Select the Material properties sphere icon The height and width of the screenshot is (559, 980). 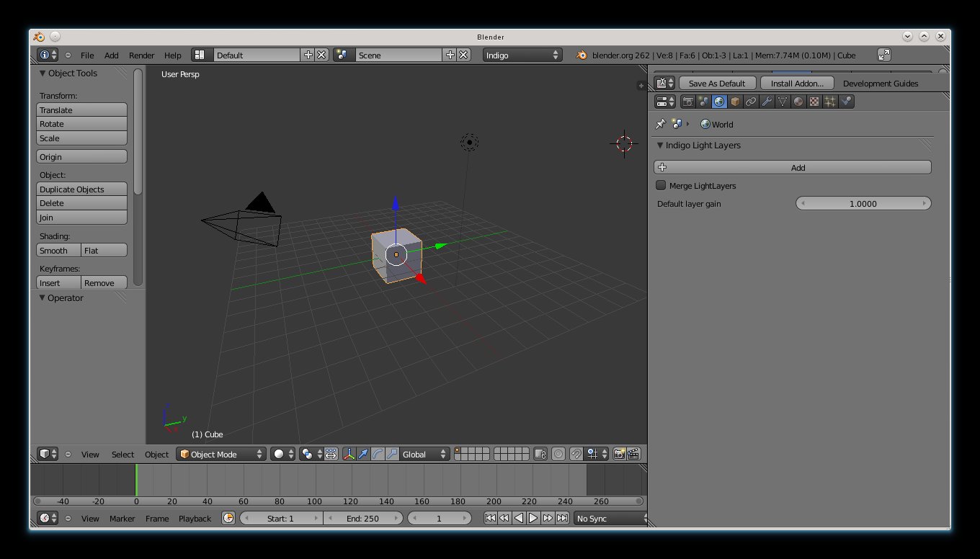(798, 102)
